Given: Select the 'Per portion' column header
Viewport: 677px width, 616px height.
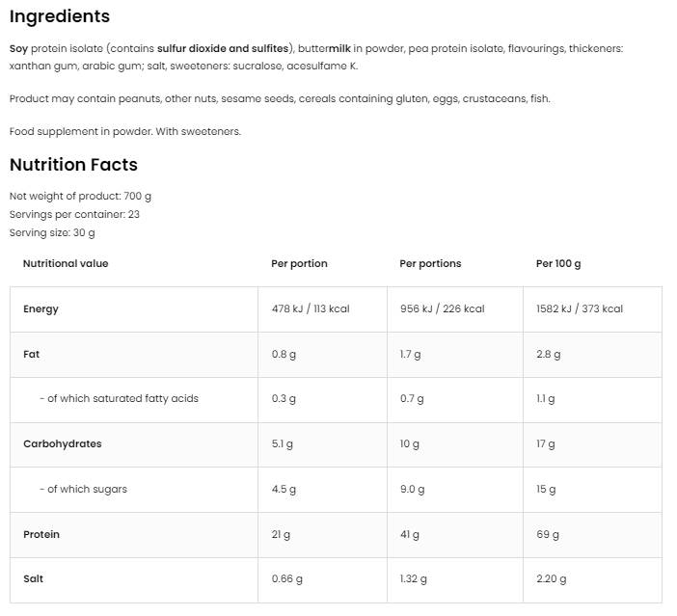Looking at the screenshot, I should click(299, 263).
